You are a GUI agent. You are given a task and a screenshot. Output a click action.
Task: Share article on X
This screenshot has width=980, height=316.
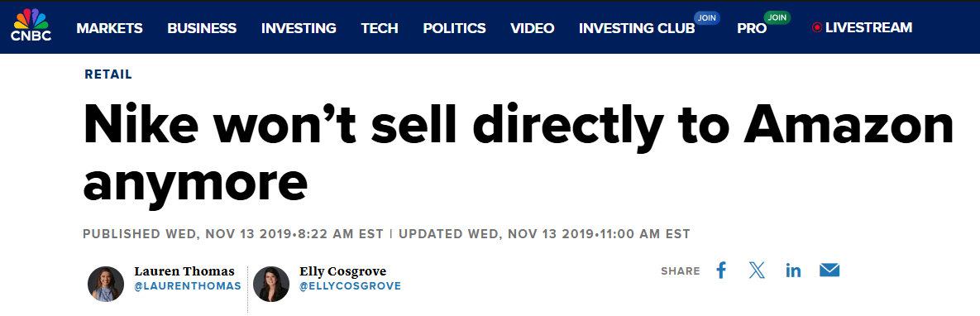757,271
